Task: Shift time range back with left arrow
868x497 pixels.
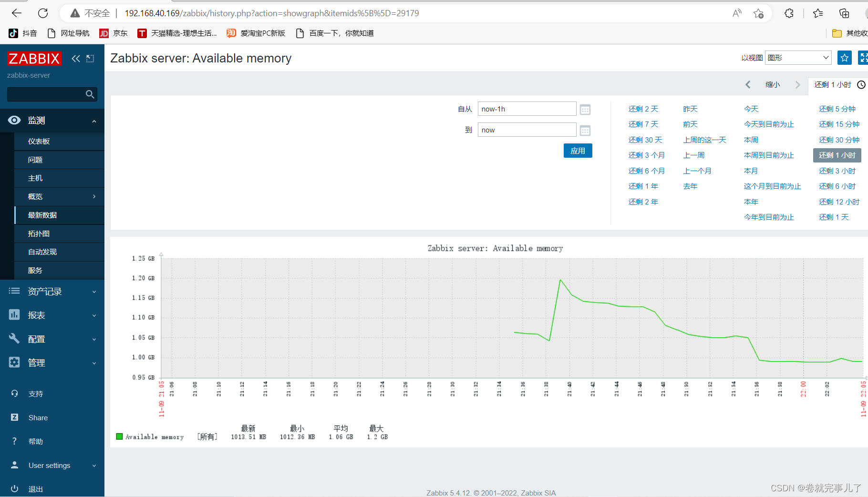Action: [748, 85]
